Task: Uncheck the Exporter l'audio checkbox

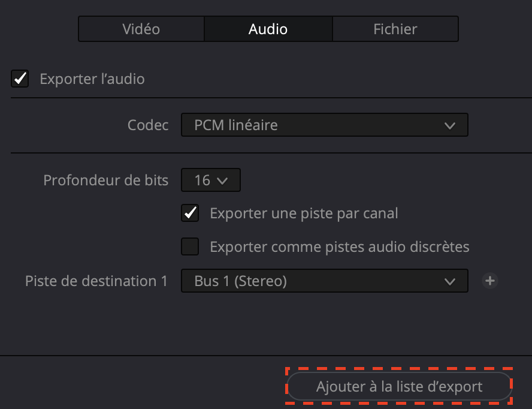Action: click(x=20, y=79)
